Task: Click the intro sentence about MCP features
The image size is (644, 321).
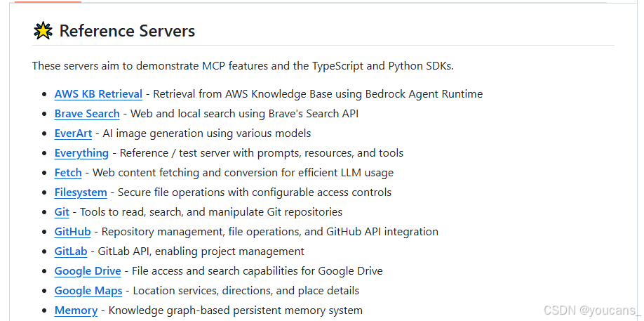Action: coord(243,66)
